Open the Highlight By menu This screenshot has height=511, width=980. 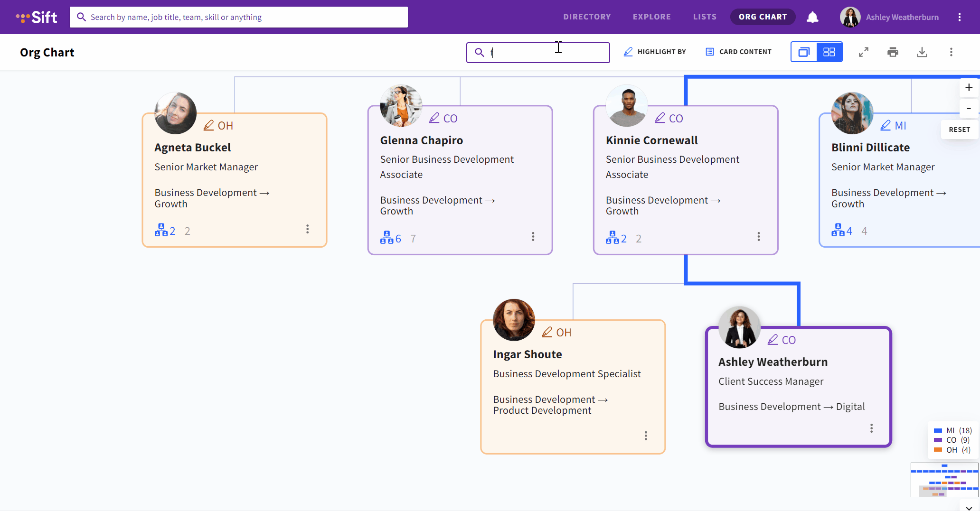[x=654, y=52]
